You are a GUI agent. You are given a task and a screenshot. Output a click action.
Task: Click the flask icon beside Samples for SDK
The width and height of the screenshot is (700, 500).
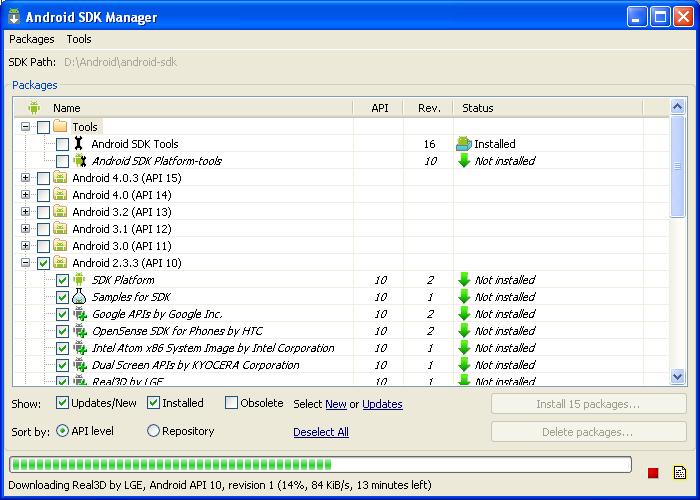click(x=79, y=296)
